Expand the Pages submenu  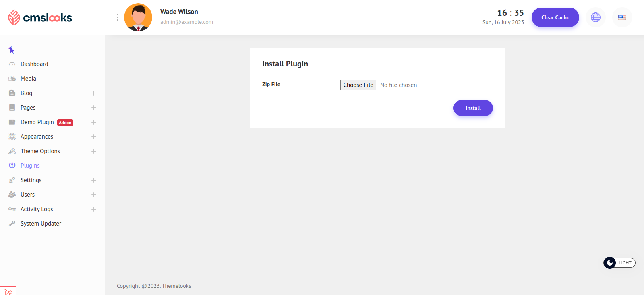(94, 108)
